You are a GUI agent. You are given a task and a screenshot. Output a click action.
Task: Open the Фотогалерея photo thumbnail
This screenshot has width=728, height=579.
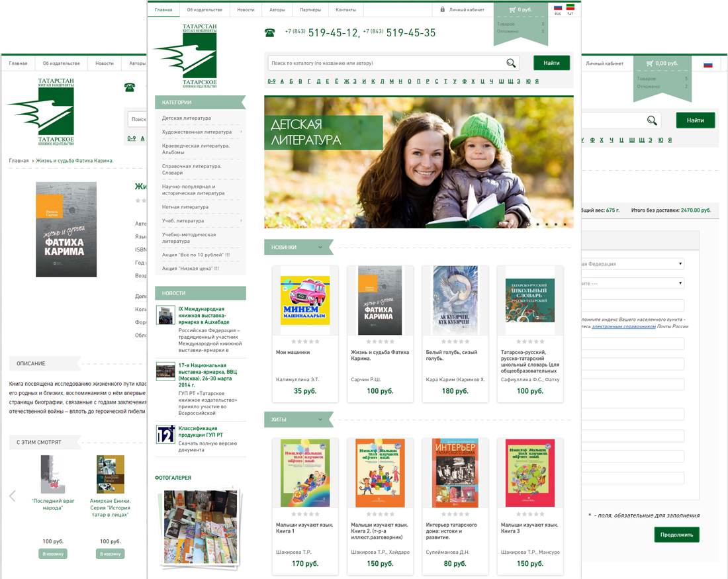tap(201, 528)
